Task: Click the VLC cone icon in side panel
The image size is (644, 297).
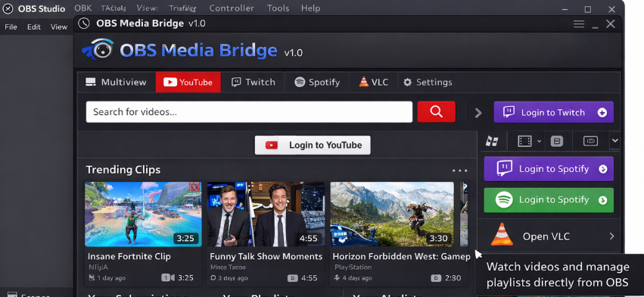Action: point(502,234)
